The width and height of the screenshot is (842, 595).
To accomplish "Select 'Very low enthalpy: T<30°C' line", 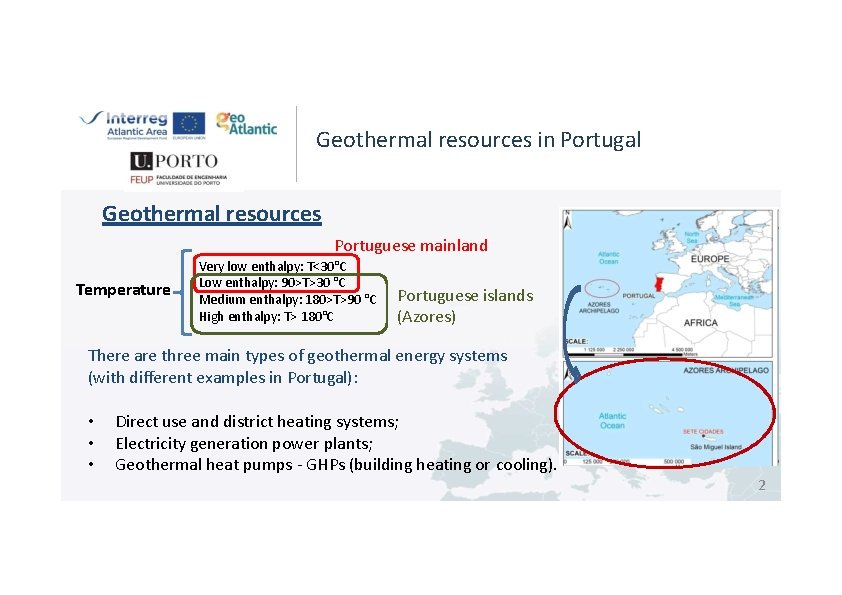I will (273, 266).
